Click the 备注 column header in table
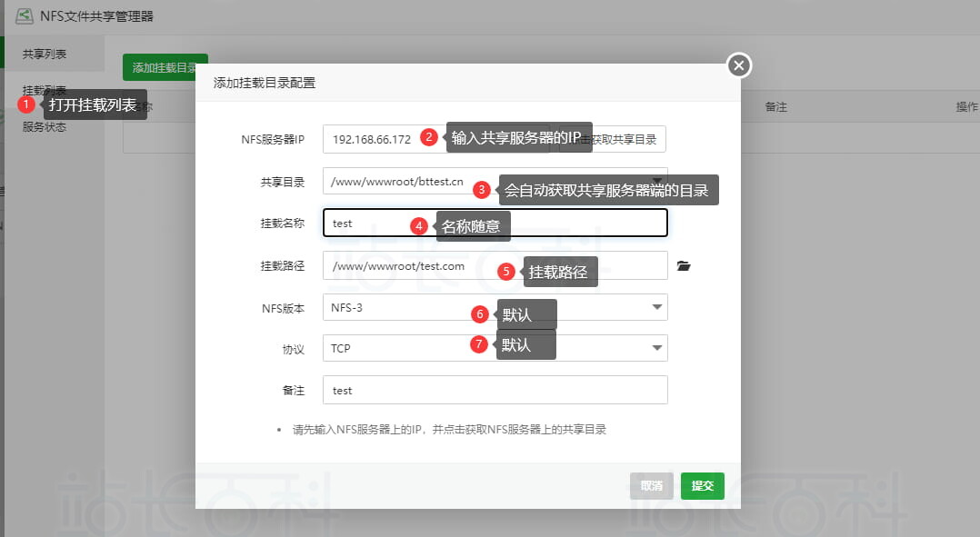Screen dimensions: 980x537 click(x=775, y=107)
